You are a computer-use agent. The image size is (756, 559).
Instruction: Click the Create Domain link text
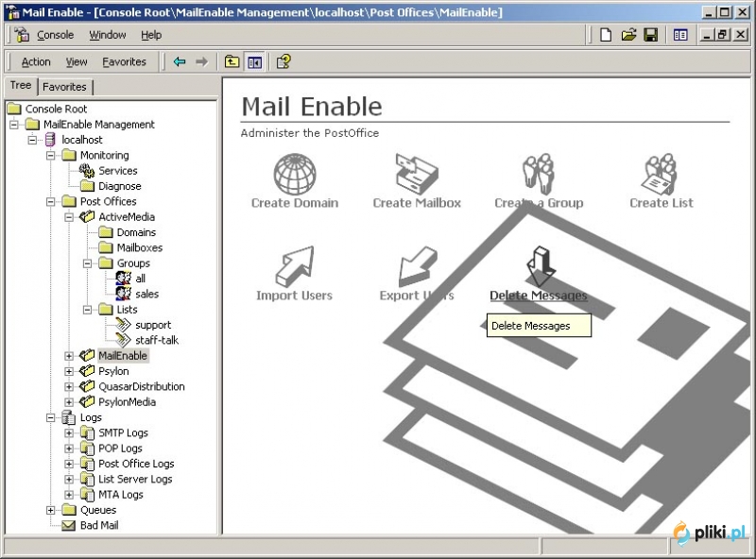[295, 203]
